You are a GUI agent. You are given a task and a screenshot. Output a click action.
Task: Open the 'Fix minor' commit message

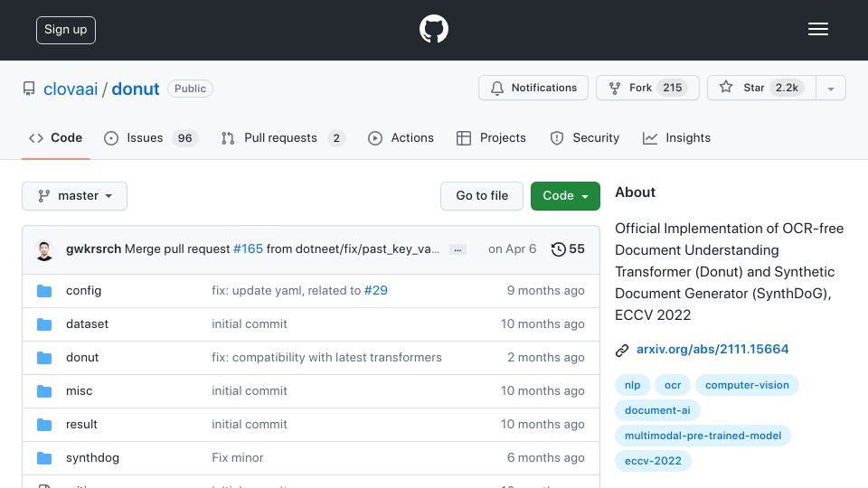click(x=238, y=457)
